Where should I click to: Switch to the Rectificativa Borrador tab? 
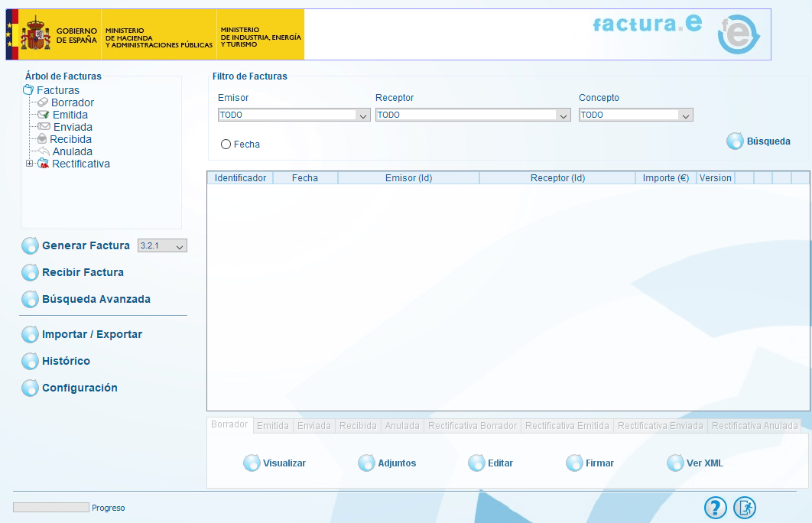point(473,426)
